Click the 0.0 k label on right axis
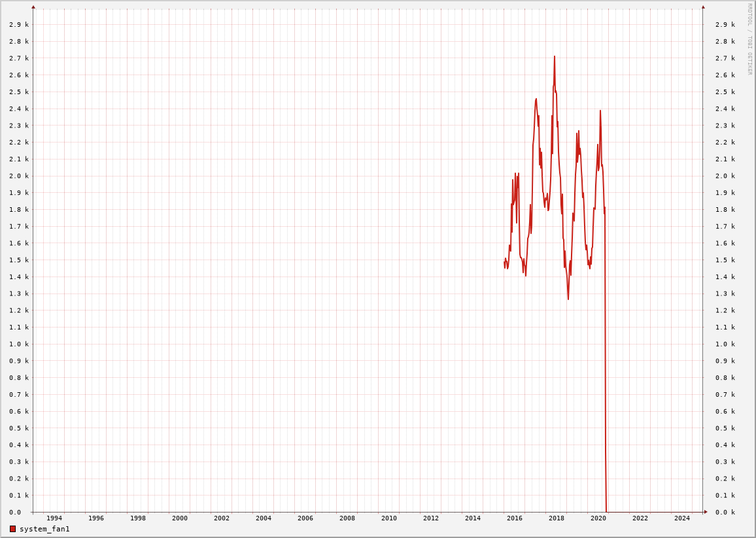 725,513
